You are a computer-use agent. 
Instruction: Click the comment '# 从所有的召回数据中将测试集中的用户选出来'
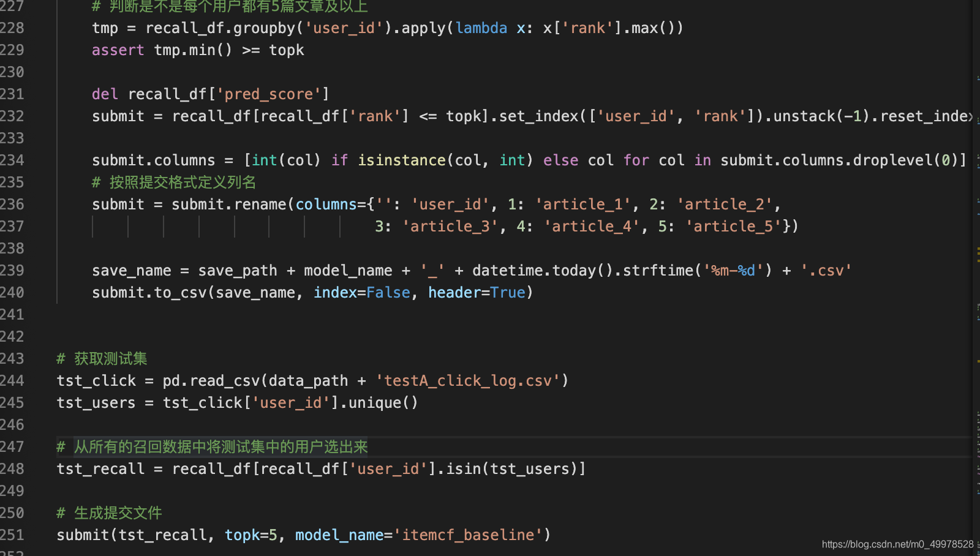213,447
